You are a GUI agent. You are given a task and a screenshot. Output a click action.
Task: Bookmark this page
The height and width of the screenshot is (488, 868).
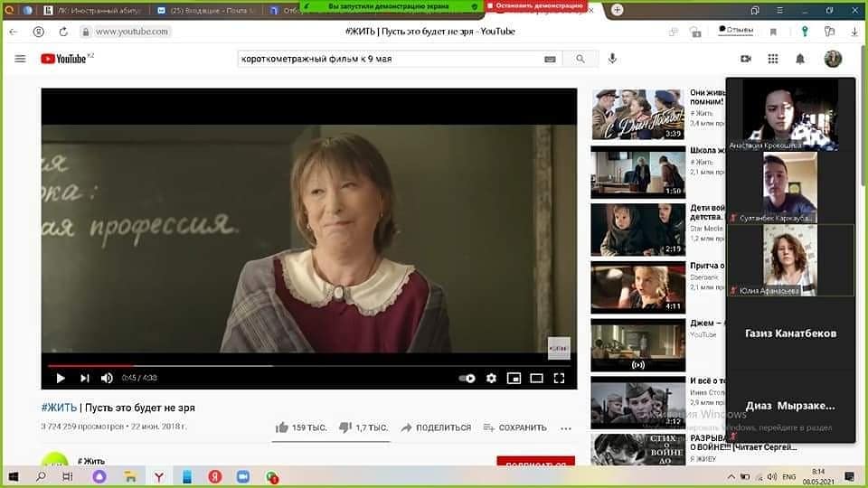pyautogui.click(x=773, y=33)
